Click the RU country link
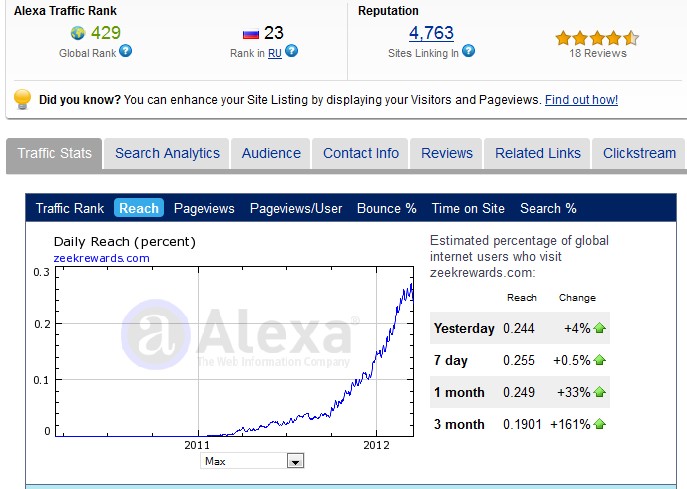 [275, 53]
